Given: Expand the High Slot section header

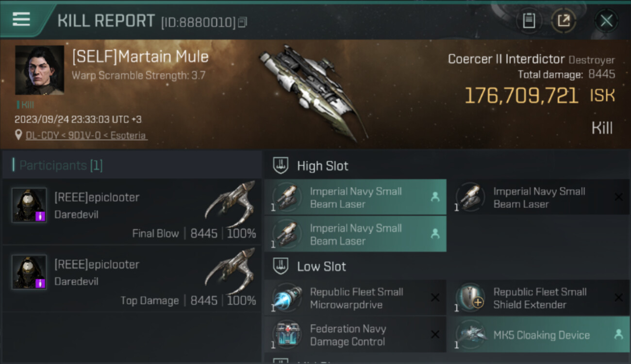Looking at the screenshot, I should click(322, 165).
